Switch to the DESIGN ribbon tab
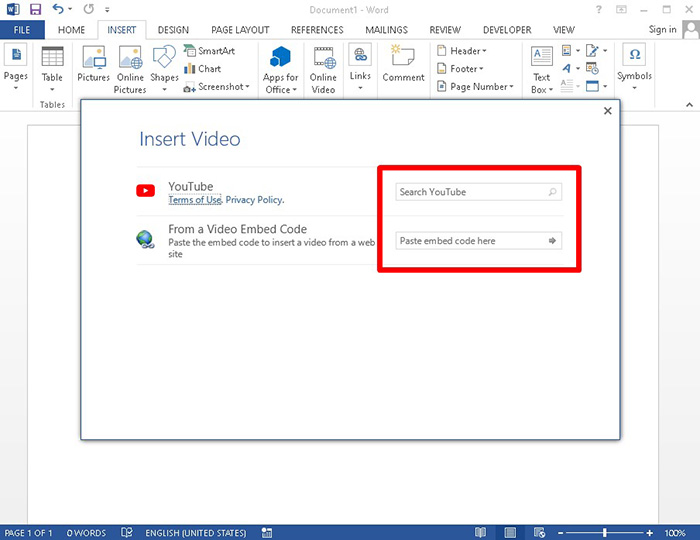 pos(173,30)
